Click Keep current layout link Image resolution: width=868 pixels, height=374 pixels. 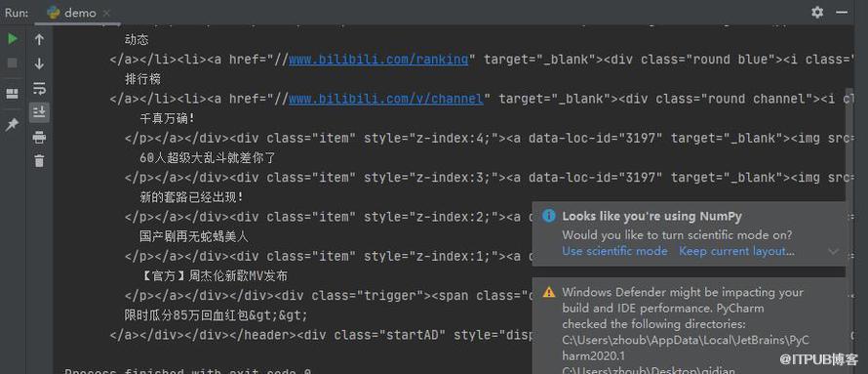(736, 251)
